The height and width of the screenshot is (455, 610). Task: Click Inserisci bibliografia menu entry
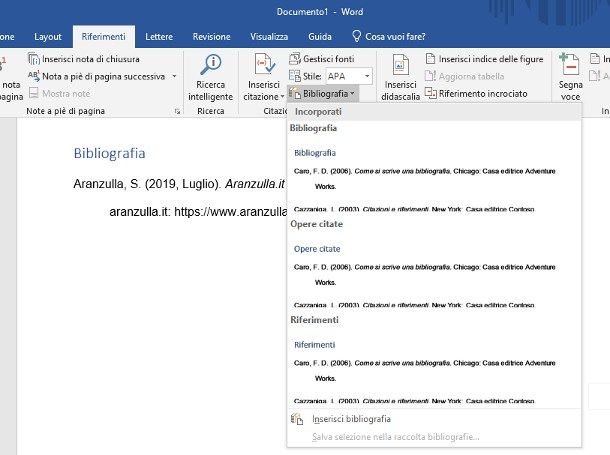point(434,419)
